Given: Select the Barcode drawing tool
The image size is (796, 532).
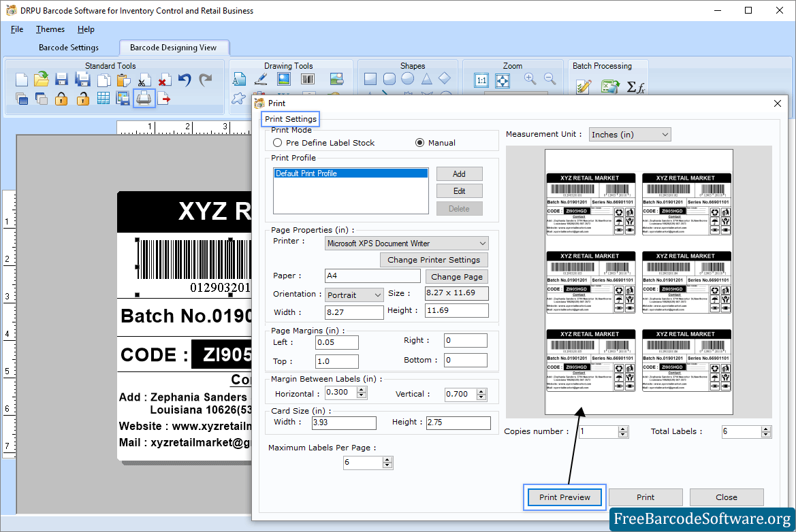Looking at the screenshot, I should pyautogui.click(x=308, y=79).
